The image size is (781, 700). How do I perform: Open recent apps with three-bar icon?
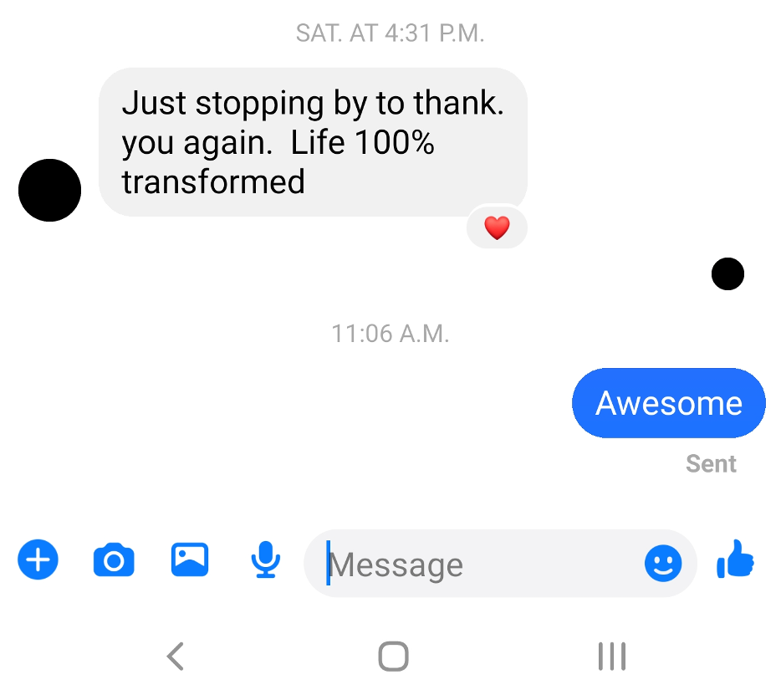tap(611, 657)
